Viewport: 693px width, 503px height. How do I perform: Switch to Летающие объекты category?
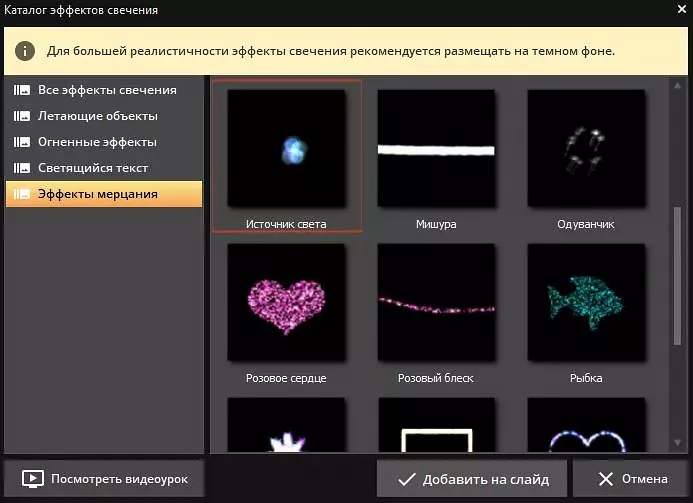(x=104, y=116)
